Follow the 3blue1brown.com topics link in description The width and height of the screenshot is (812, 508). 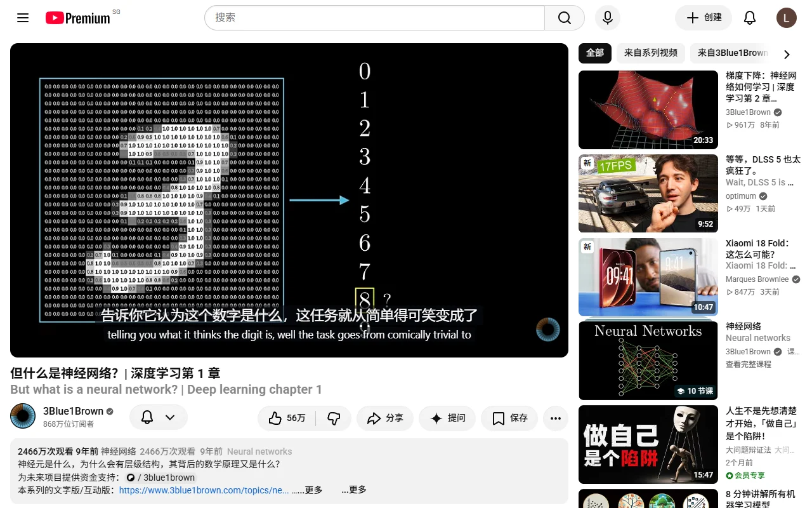[204, 490]
